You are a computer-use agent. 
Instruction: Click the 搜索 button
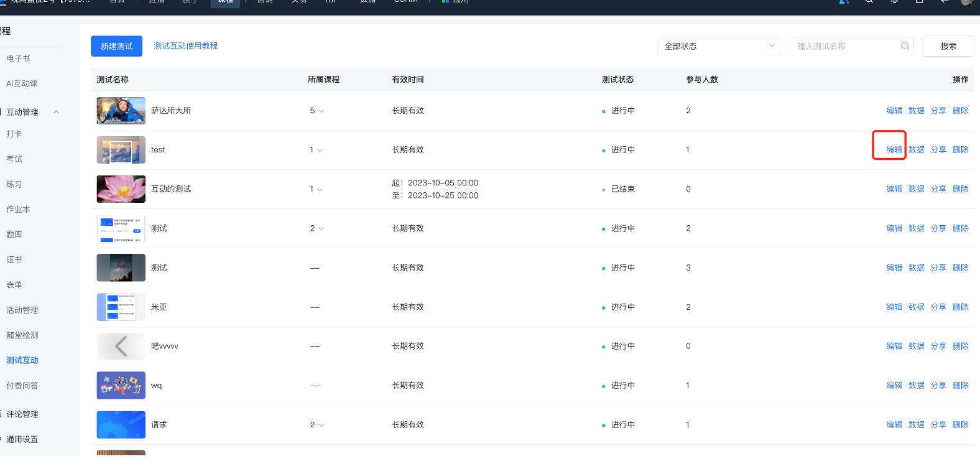pyautogui.click(x=948, y=46)
